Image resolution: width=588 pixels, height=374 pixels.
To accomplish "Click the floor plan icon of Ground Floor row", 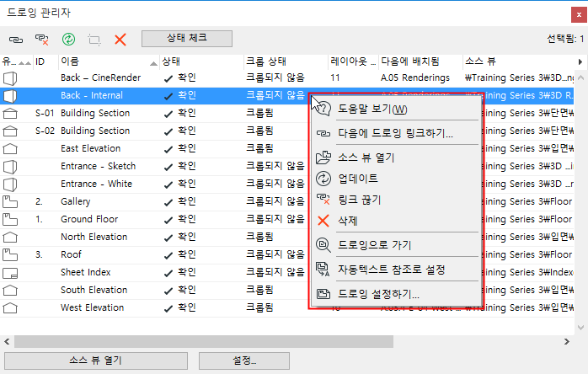I will (x=10, y=220).
